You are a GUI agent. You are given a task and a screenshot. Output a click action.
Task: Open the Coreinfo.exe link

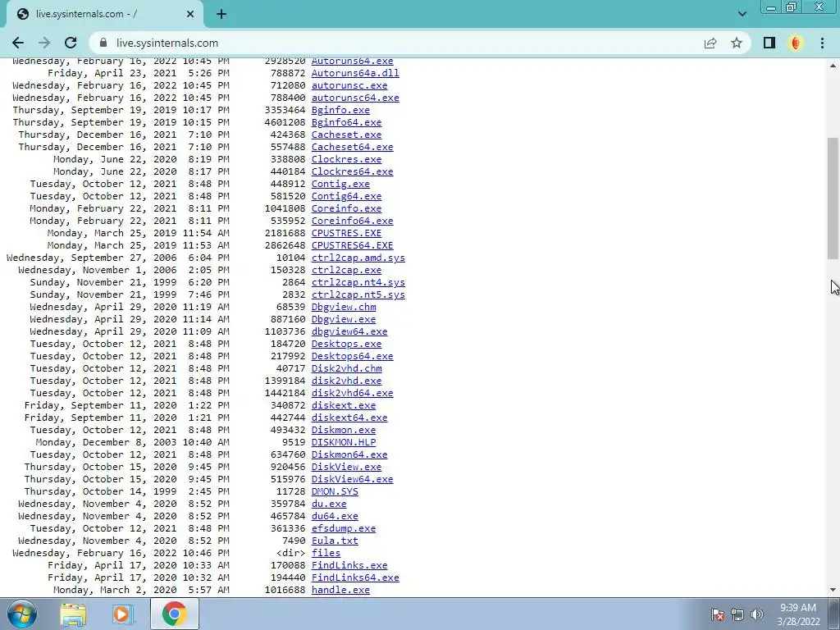point(347,208)
